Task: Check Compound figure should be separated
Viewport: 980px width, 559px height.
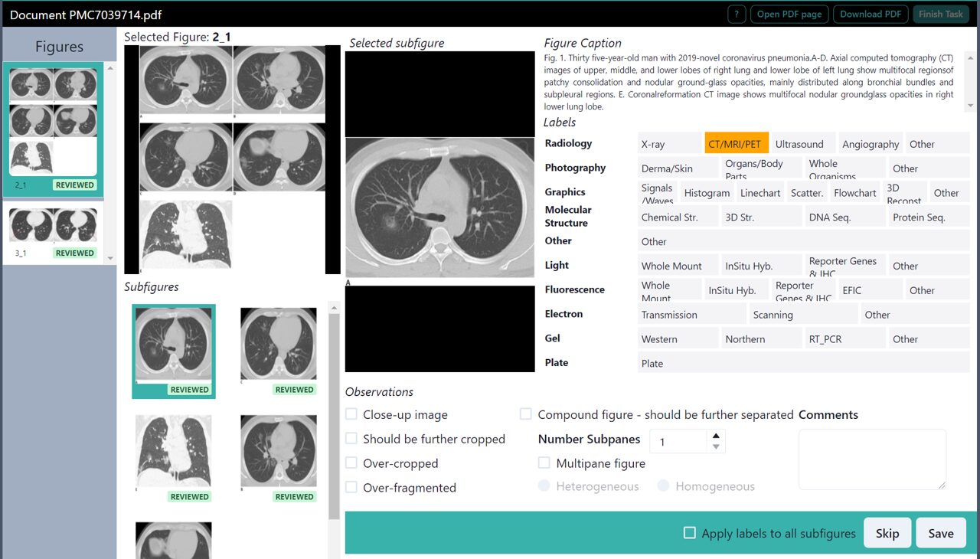Action: point(526,413)
